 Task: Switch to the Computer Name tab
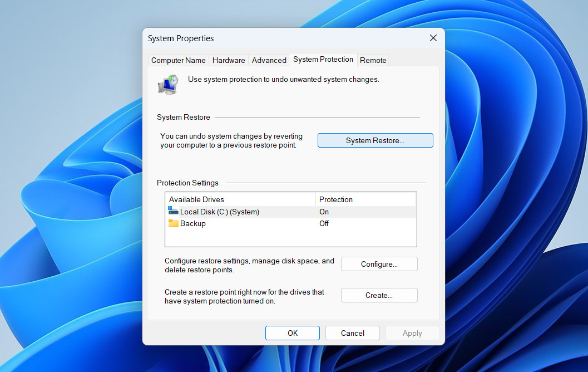(x=178, y=60)
